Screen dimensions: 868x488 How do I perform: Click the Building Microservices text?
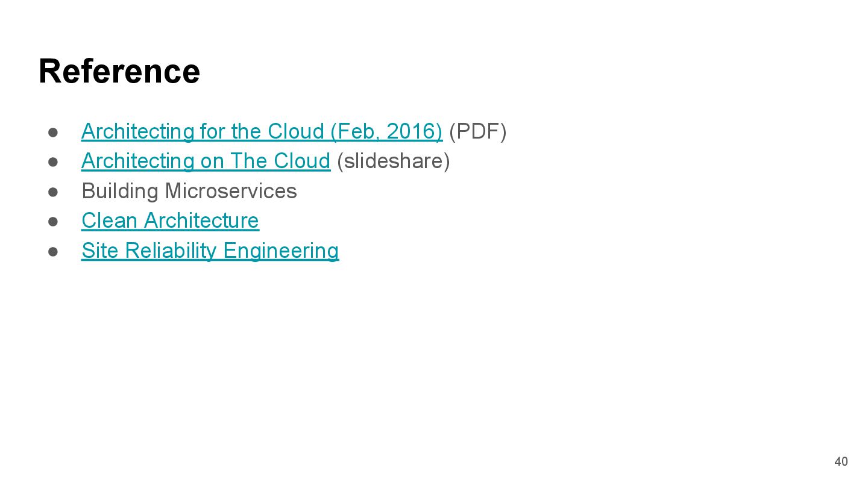pyautogui.click(x=189, y=191)
